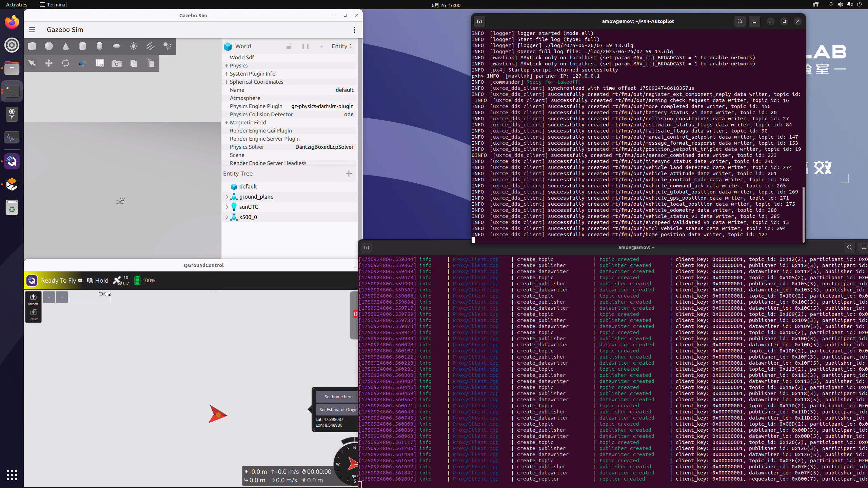Click the PX4 terminal vertical scrollbar
868x488 pixels.
(x=803, y=214)
